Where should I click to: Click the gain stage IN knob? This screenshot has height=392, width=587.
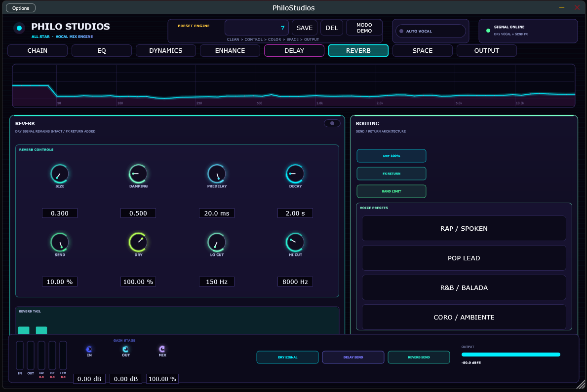tap(89, 350)
